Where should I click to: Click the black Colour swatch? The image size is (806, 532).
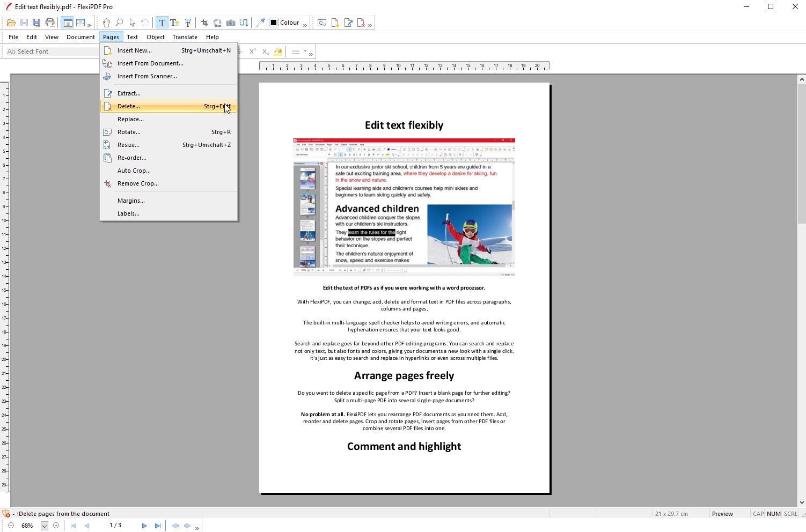274,23
